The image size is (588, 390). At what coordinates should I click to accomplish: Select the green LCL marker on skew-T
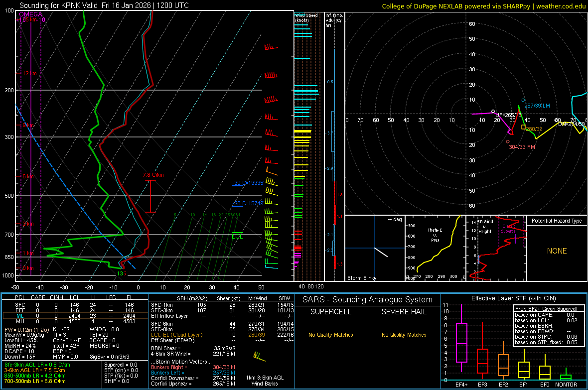(237, 237)
